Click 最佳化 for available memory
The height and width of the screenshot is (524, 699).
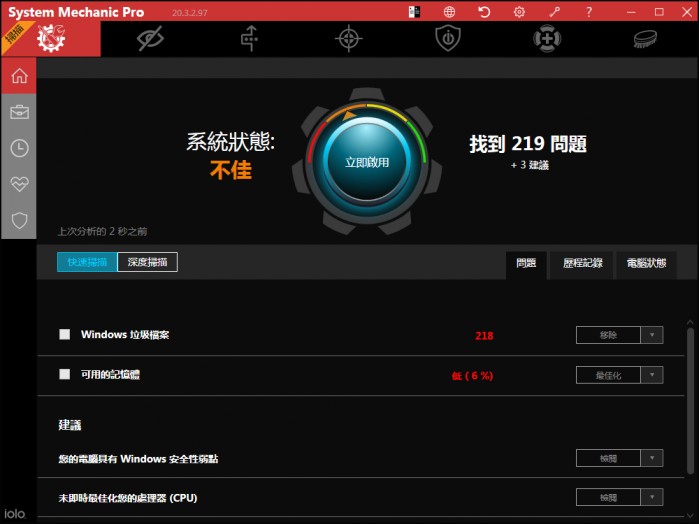[x=609, y=375]
